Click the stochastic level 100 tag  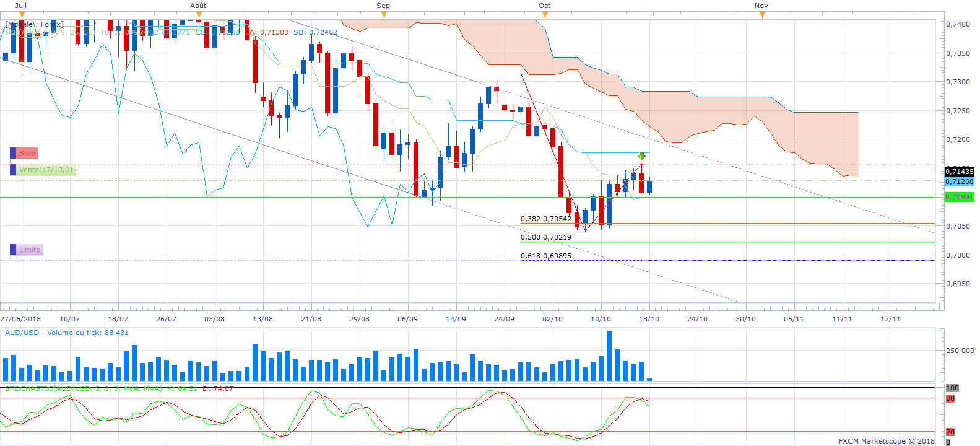point(952,388)
